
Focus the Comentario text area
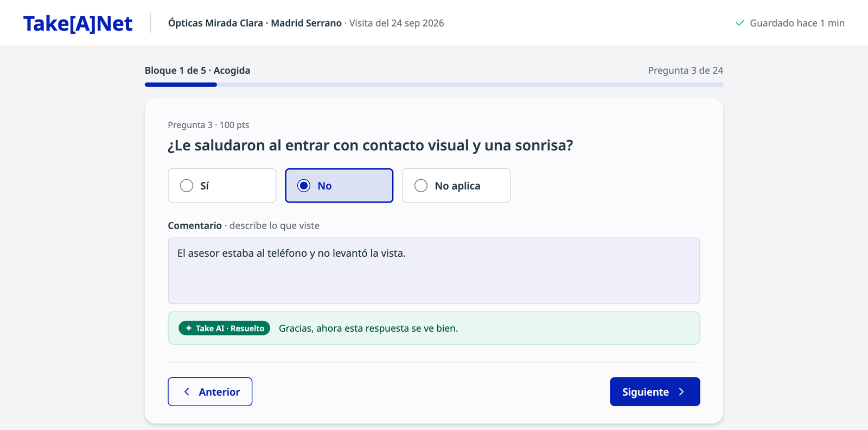click(434, 271)
